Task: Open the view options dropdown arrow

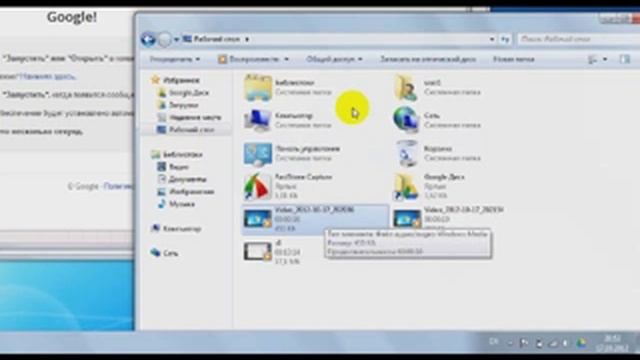Action: point(605,60)
